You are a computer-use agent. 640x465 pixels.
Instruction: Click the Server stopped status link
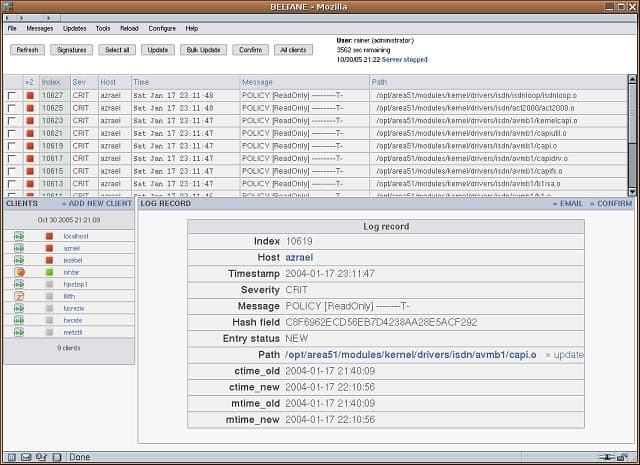click(404, 60)
